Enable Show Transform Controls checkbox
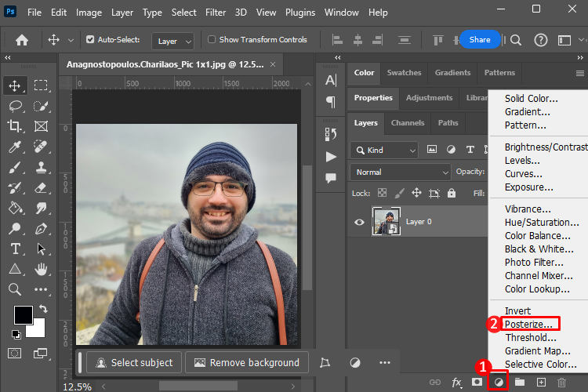 [212, 39]
